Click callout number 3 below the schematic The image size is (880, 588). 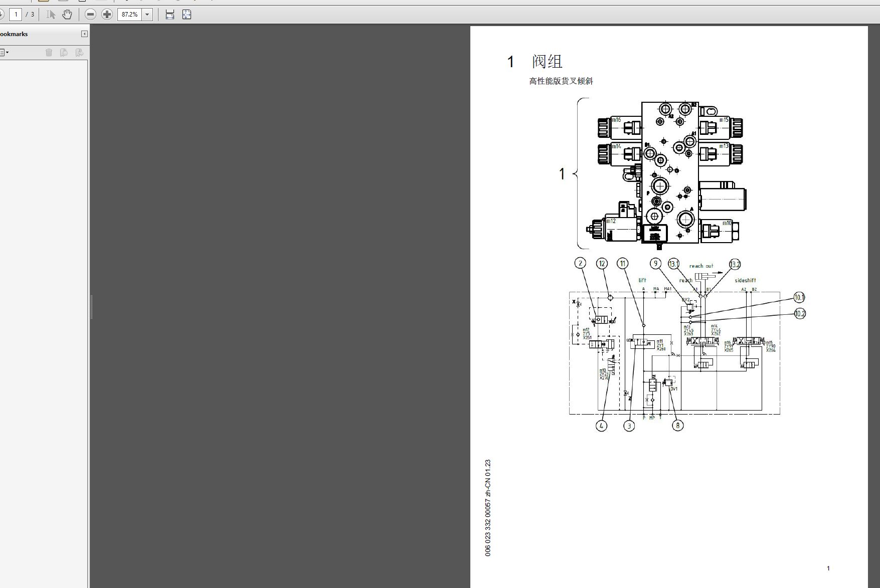point(629,426)
